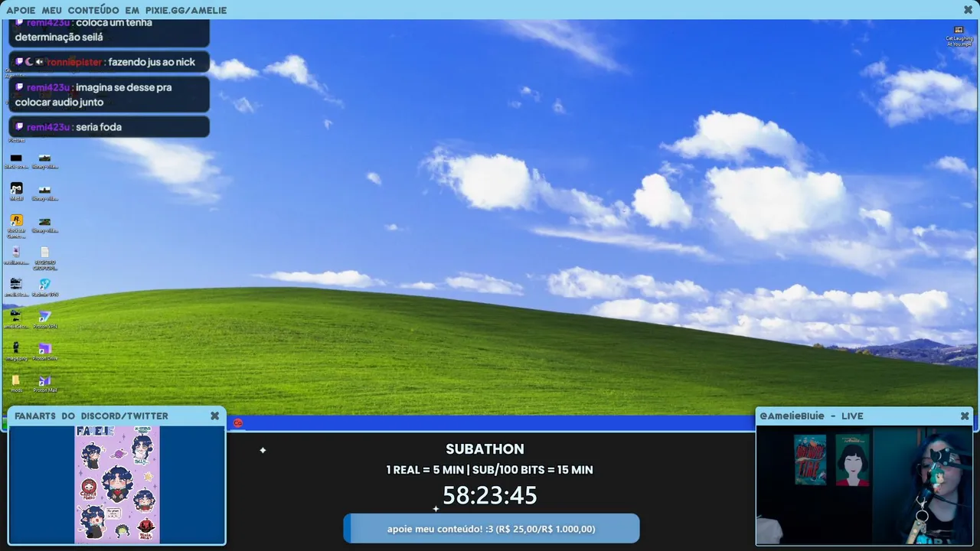Open the black screen desktop file
The width and height of the screenshot is (980, 551).
coord(16,161)
